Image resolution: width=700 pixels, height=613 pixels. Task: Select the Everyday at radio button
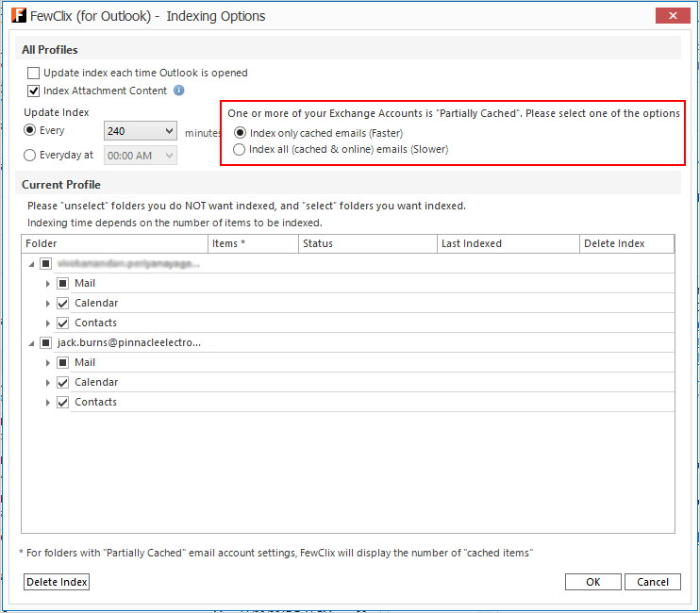29,156
